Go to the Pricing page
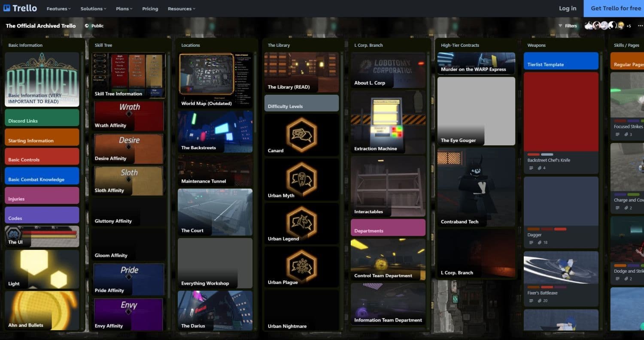This screenshot has height=340, width=644. click(150, 9)
